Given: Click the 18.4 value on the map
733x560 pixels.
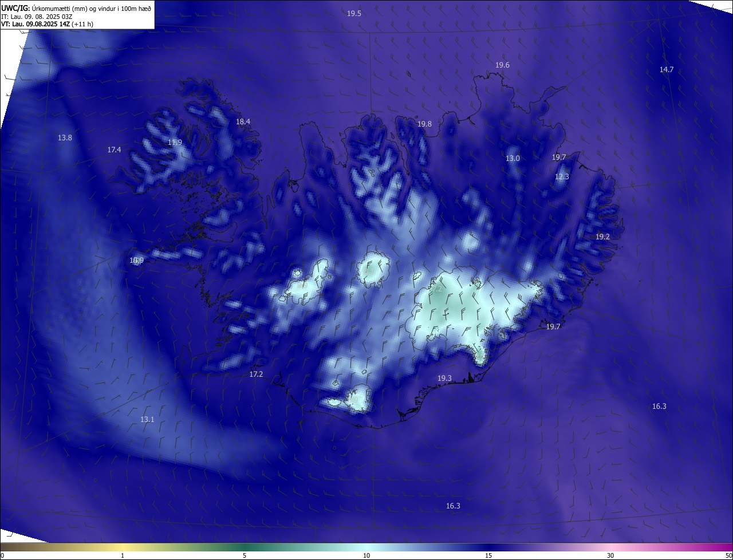Looking at the screenshot, I should click(x=243, y=121).
